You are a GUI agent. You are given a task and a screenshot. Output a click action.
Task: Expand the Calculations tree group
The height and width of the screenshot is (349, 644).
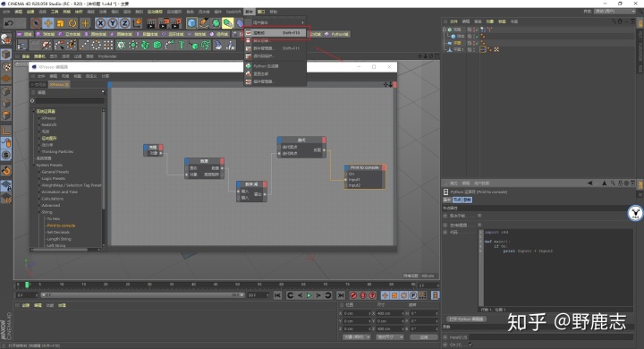(40, 199)
